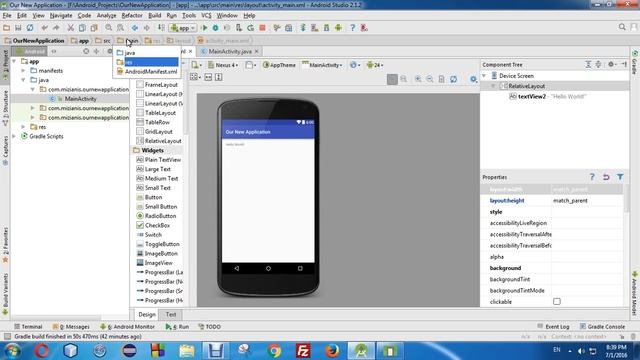Click the OurNewApplication breadcrumb
The image size is (640, 360).
point(35,40)
